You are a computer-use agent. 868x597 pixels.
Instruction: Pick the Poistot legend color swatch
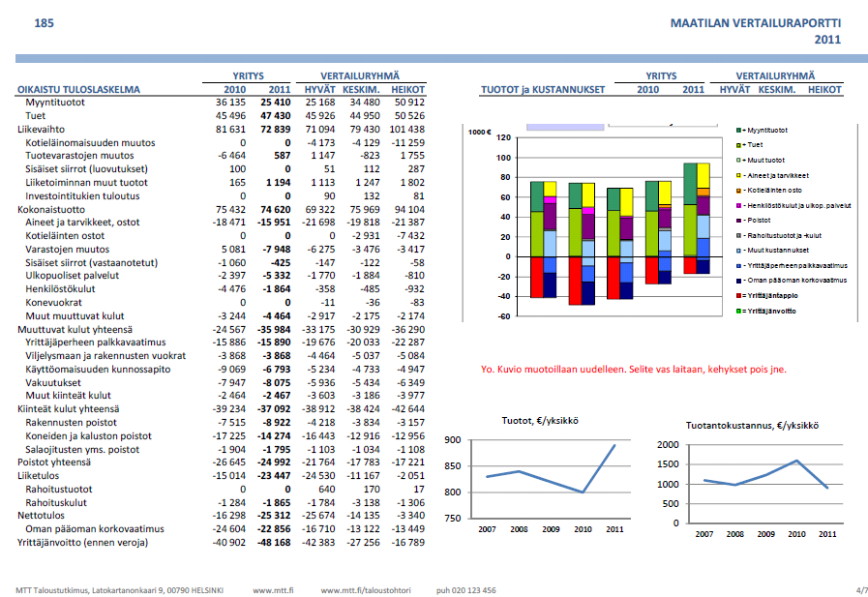coord(738,221)
